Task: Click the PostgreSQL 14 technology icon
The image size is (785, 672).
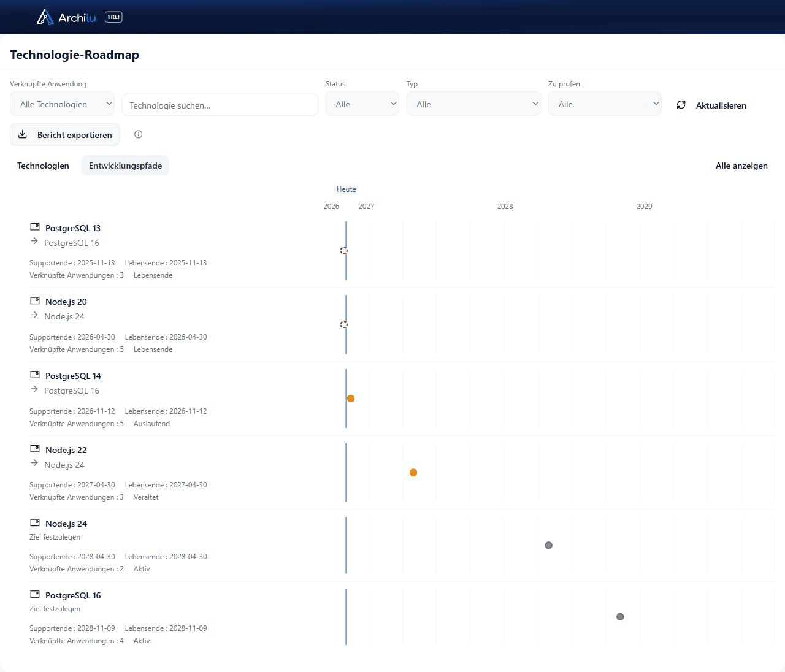Action: pos(35,375)
